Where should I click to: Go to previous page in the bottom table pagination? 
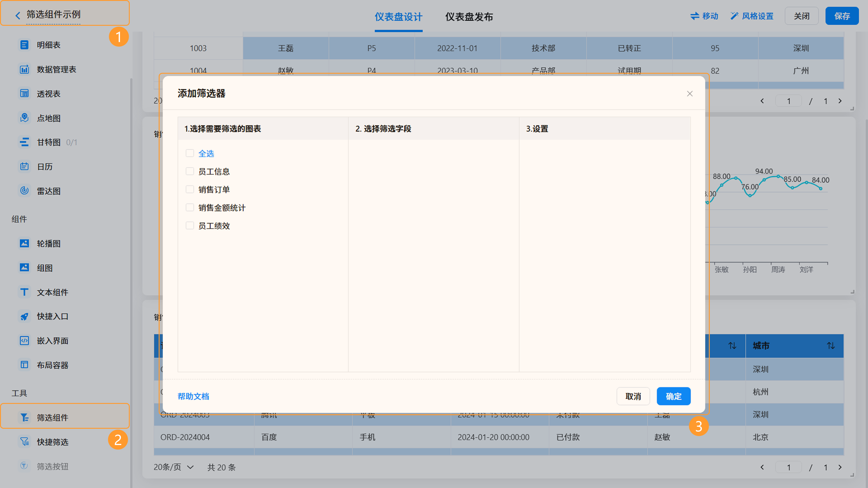pos(762,467)
